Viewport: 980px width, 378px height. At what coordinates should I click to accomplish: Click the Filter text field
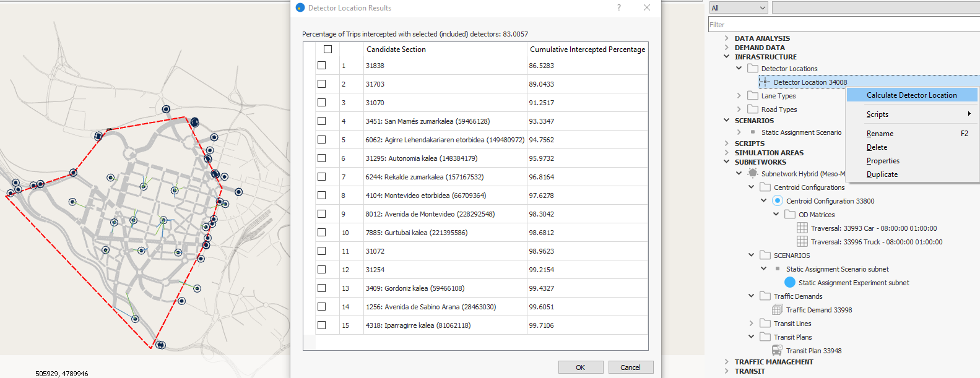pos(843,24)
